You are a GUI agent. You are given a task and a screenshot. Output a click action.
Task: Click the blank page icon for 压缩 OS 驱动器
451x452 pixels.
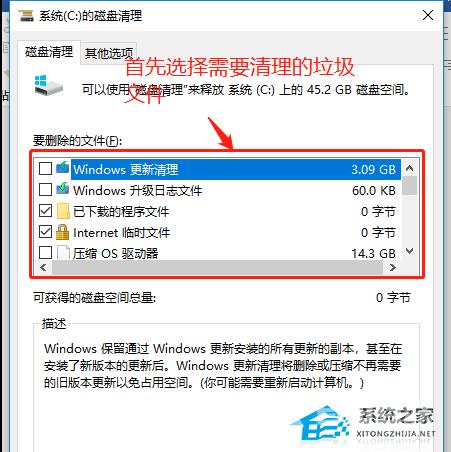point(63,253)
